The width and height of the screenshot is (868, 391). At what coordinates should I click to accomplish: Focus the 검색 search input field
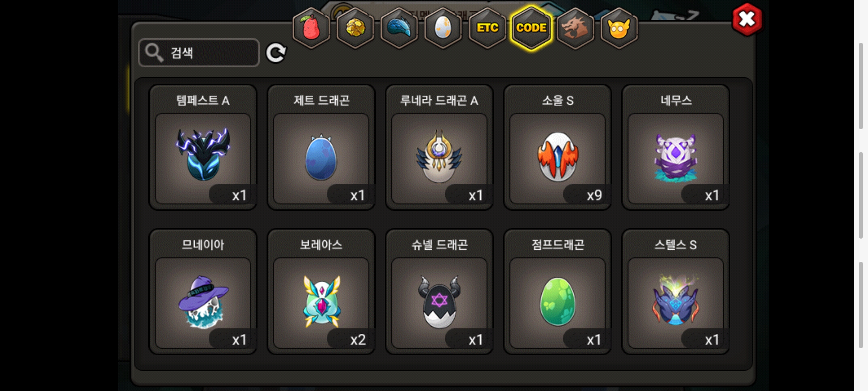[x=199, y=53]
